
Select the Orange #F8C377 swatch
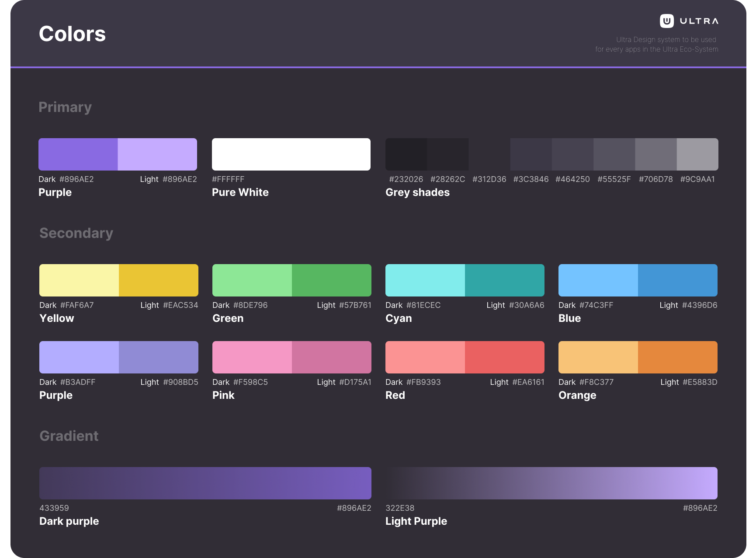598,357
